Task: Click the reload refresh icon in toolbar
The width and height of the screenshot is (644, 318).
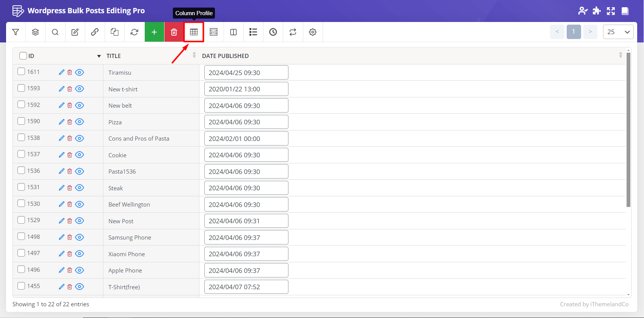Action: click(134, 32)
